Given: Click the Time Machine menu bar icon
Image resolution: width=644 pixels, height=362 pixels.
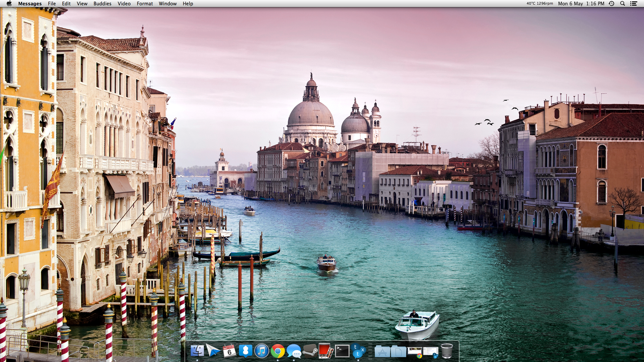Looking at the screenshot, I should [x=611, y=4].
